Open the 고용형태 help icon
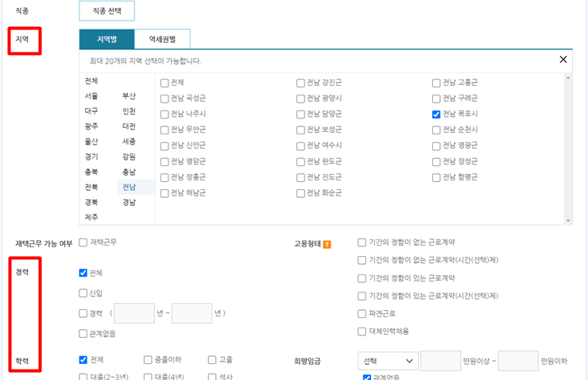Viewport: 588px width, 380px height. pyautogui.click(x=327, y=245)
